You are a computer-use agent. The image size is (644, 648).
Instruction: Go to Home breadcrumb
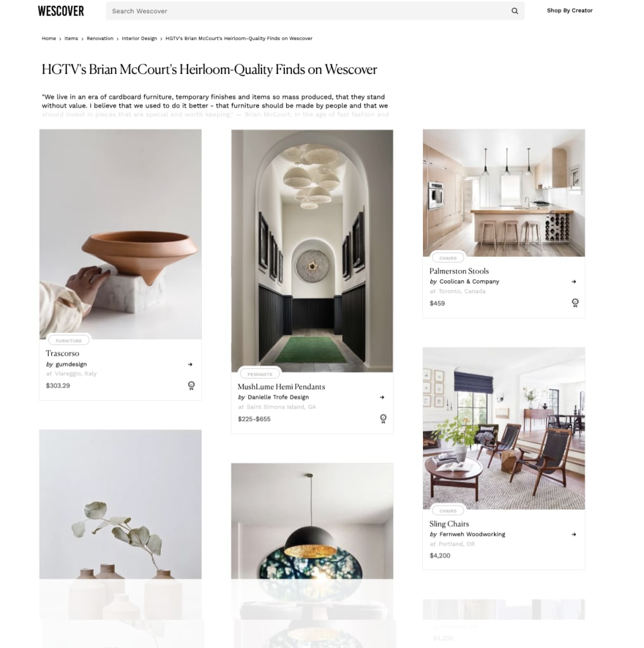pyautogui.click(x=49, y=39)
